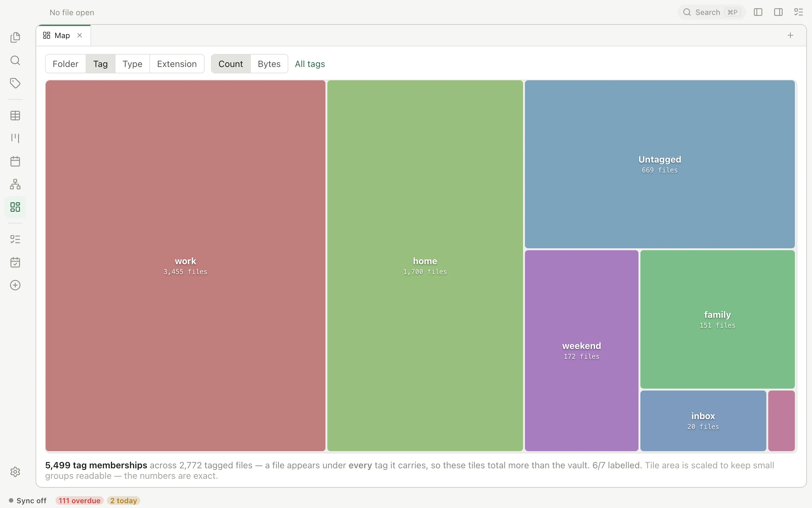Click the Sync off status indicator
The image size is (812, 508).
pos(28,501)
